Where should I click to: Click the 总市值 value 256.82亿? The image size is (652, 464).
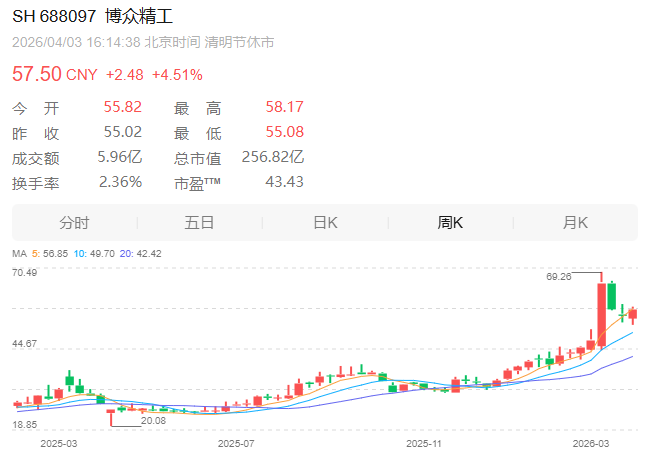click(x=273, y=157)
